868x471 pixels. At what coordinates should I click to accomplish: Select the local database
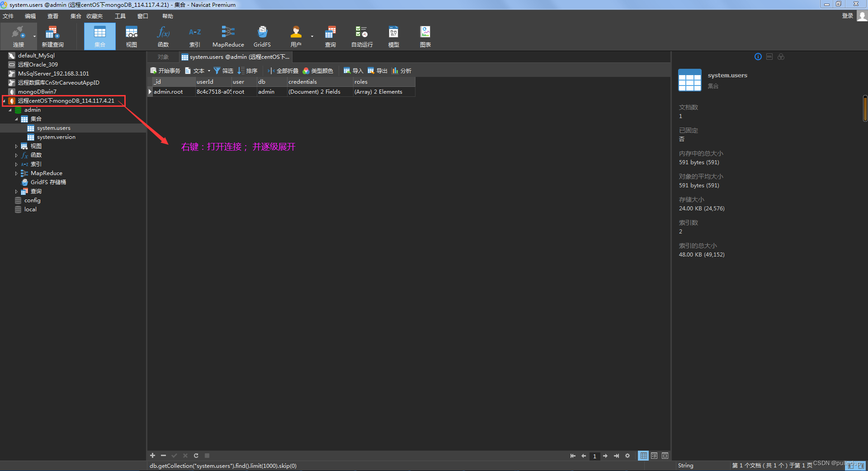point(30,209)
